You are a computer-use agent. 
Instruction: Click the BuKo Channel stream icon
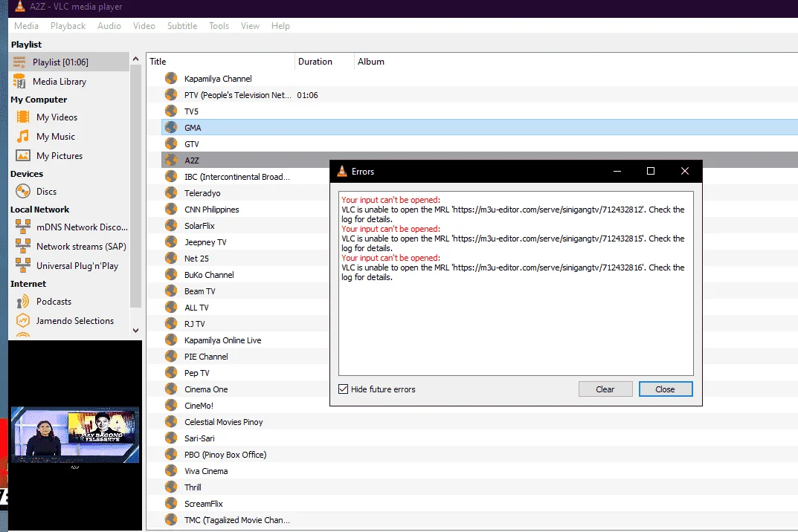point(171,275)
